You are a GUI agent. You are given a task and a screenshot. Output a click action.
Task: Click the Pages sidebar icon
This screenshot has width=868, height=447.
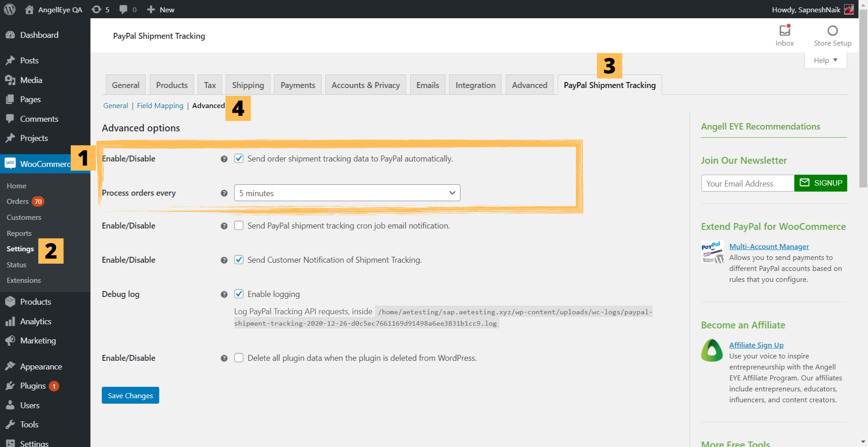[x=10, y=99]
